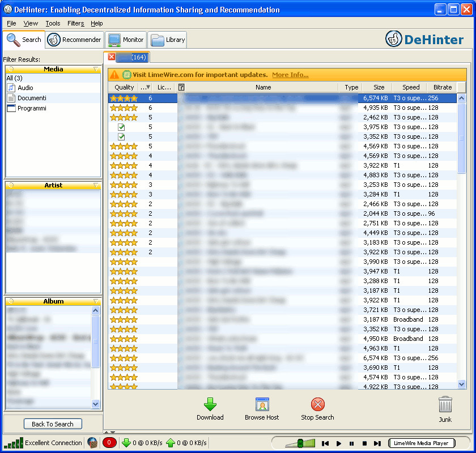Click the circle icon in Album header

coord(11,301)
